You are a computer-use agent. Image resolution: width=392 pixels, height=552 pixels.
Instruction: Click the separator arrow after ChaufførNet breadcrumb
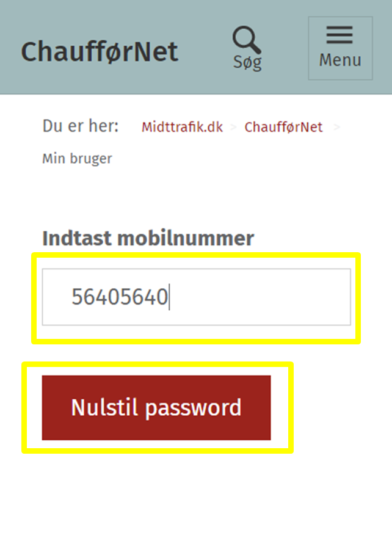[x=337, y=127]
